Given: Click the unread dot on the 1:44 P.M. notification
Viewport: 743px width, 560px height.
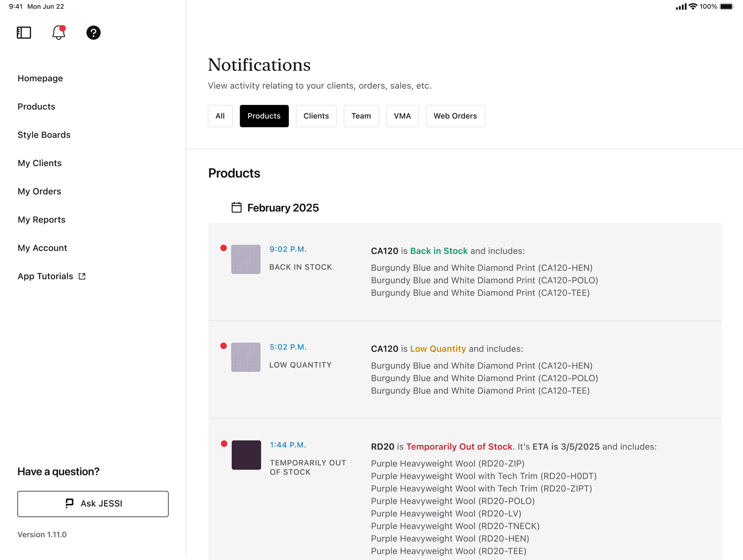Looking at the screenshot, I should [224, 444].
